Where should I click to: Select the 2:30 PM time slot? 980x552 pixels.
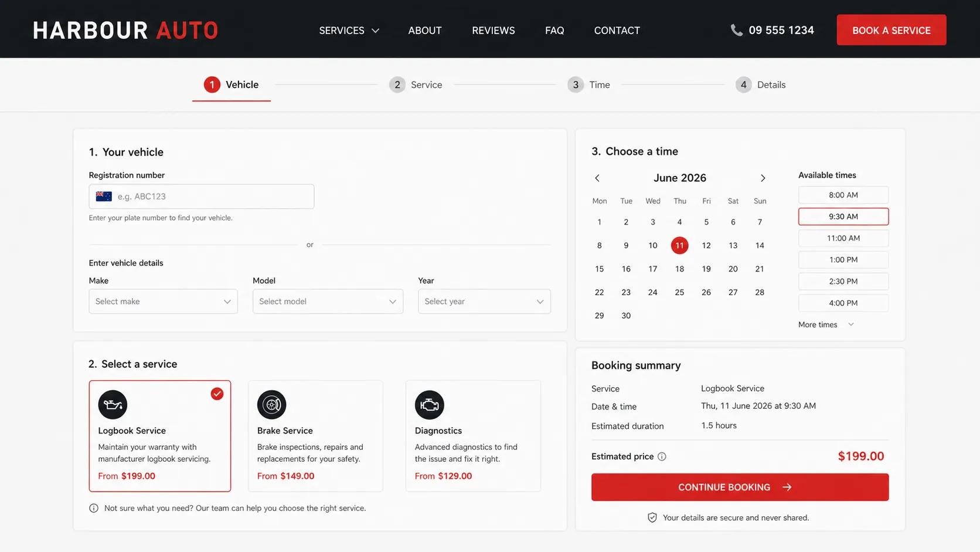point(843,282)
